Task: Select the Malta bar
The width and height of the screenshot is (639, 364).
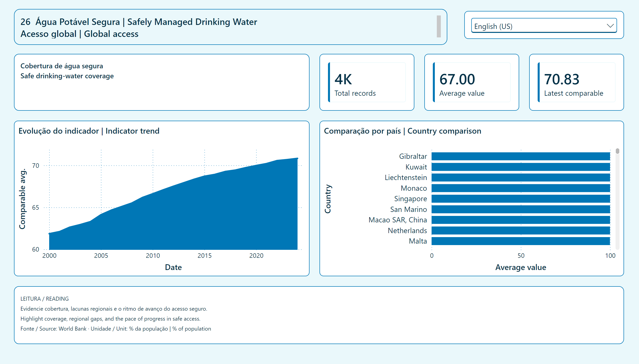Action: (521, 241)
